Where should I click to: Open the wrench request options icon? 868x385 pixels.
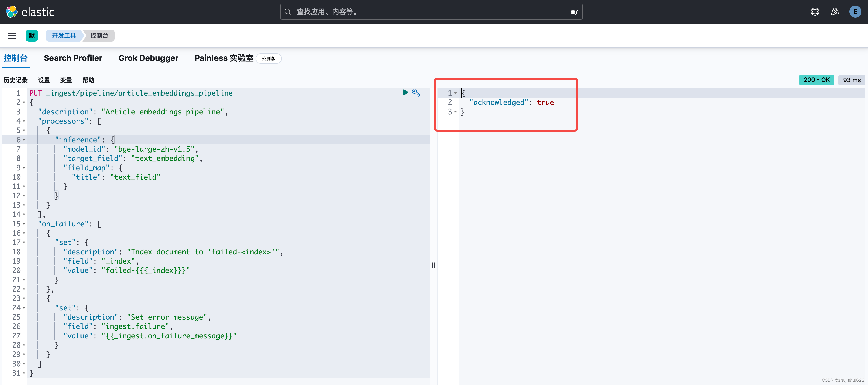(416, 93)
